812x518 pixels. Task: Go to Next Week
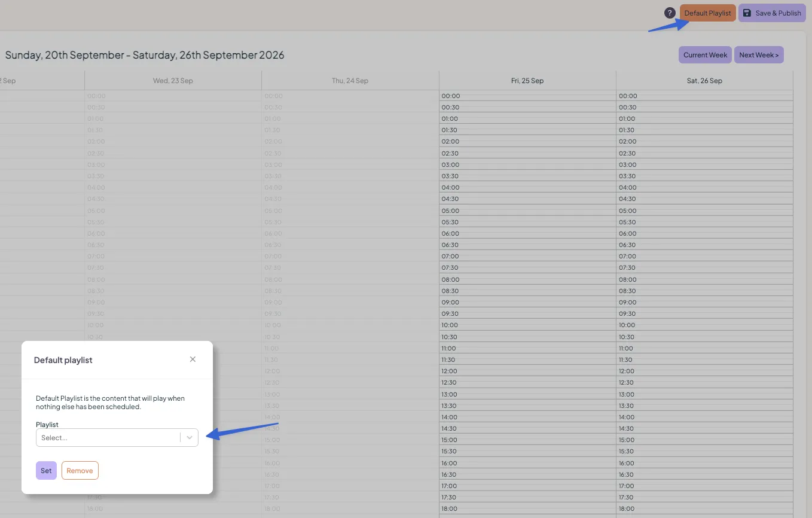click(x=759, y=55)
